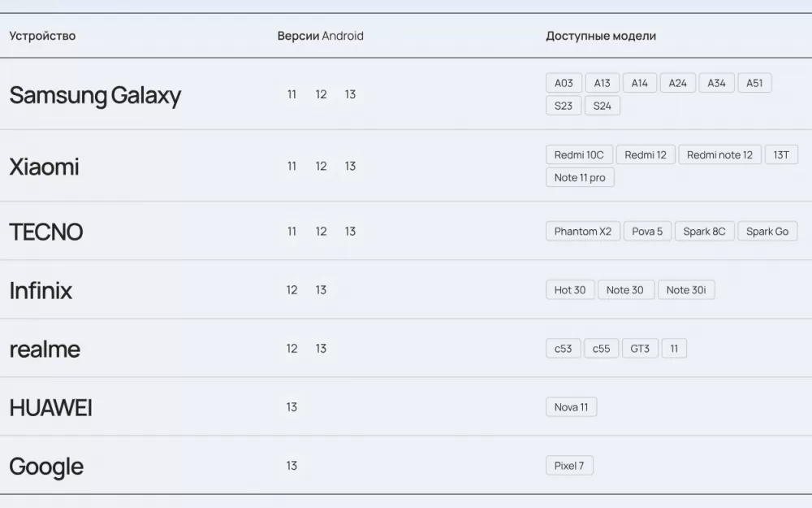Click Android version 13 in realme row
This screenshot has width=812, height=508.
pos(321,349)
